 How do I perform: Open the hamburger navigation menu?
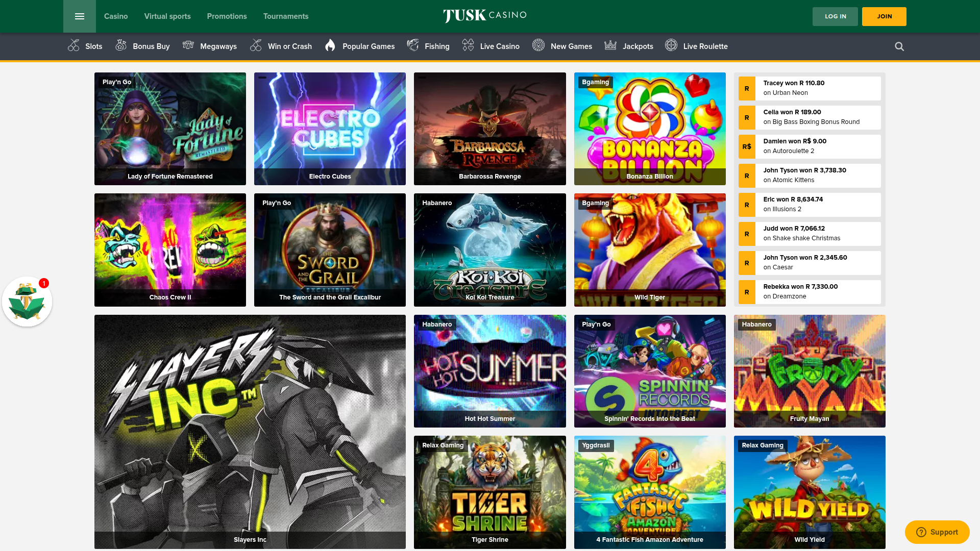click(x=79, y=16)
